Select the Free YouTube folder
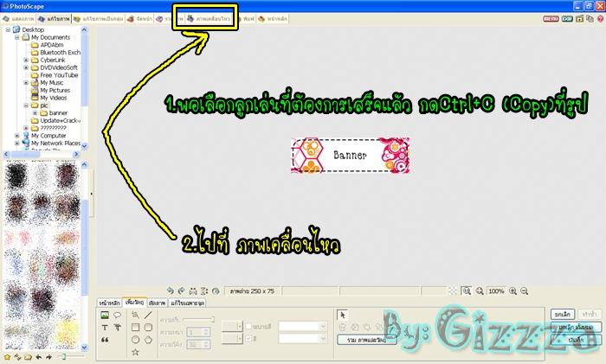Screen dimensions: 606x364 pos(59,75)
